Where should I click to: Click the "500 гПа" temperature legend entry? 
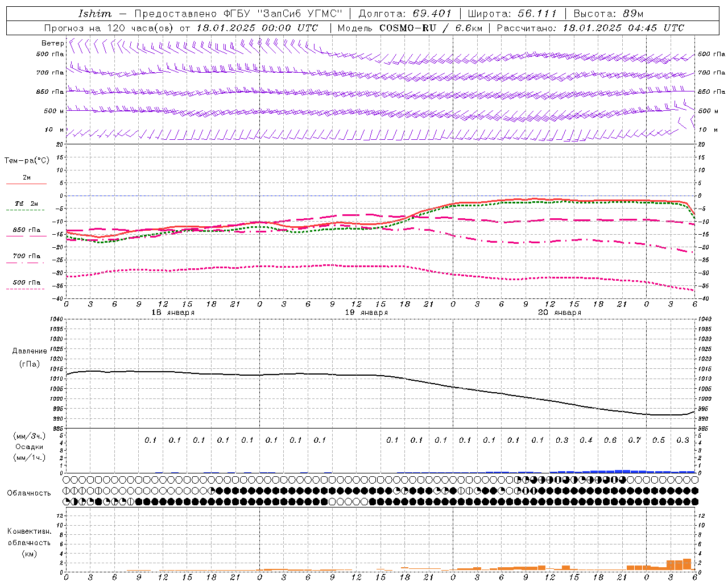click(27, 282)
